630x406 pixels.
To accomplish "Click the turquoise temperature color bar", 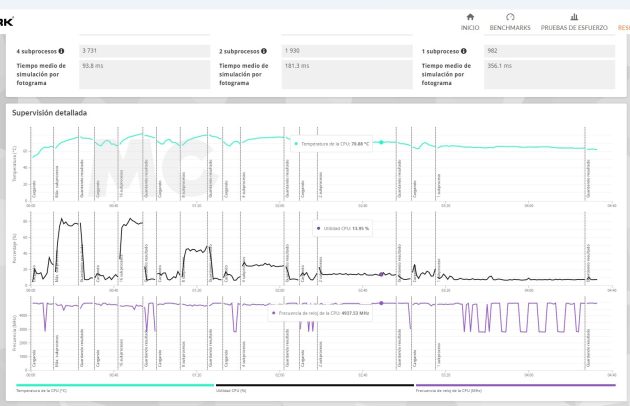I will (x=114, y=383).
